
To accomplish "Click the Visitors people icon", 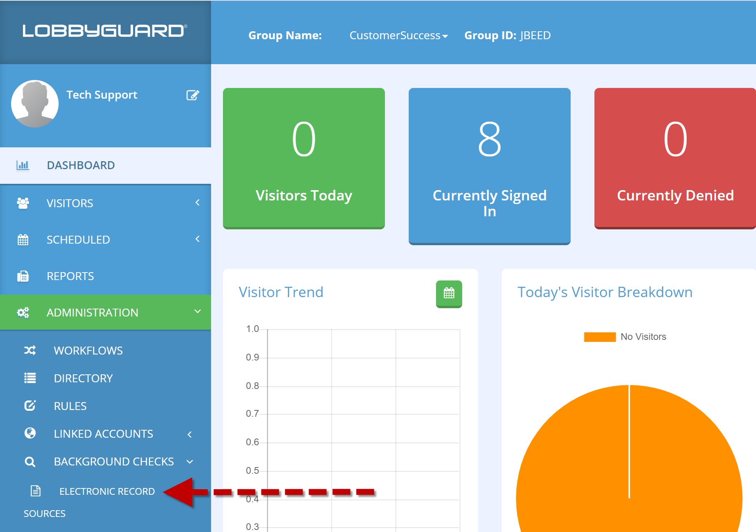I will 23,203.
